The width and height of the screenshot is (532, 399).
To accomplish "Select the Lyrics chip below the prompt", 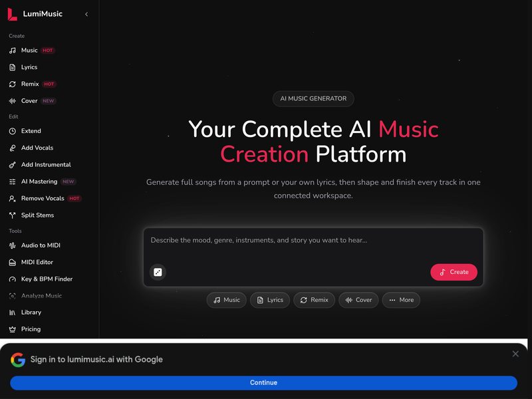I will (270, 300).
